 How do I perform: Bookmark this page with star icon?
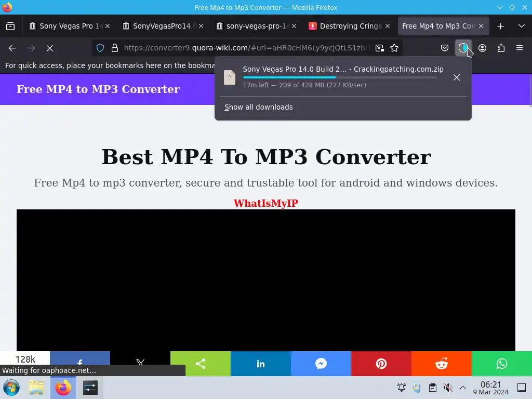394,48
